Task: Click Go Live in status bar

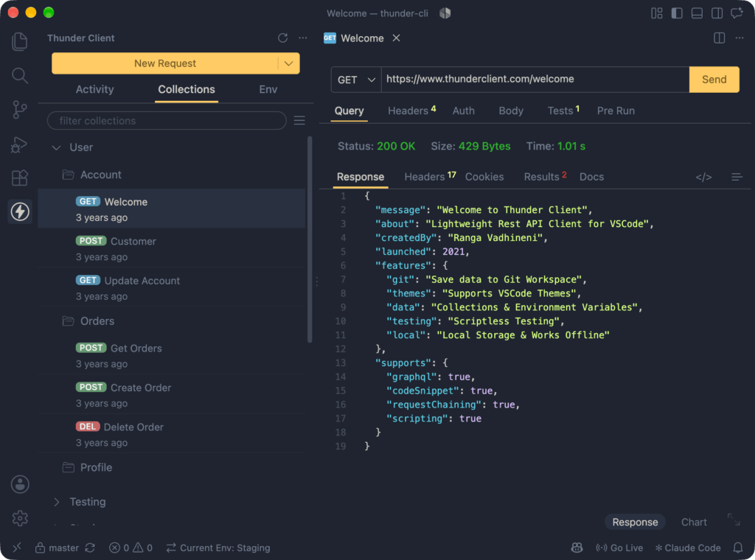Action: click(x=619, y=547)
